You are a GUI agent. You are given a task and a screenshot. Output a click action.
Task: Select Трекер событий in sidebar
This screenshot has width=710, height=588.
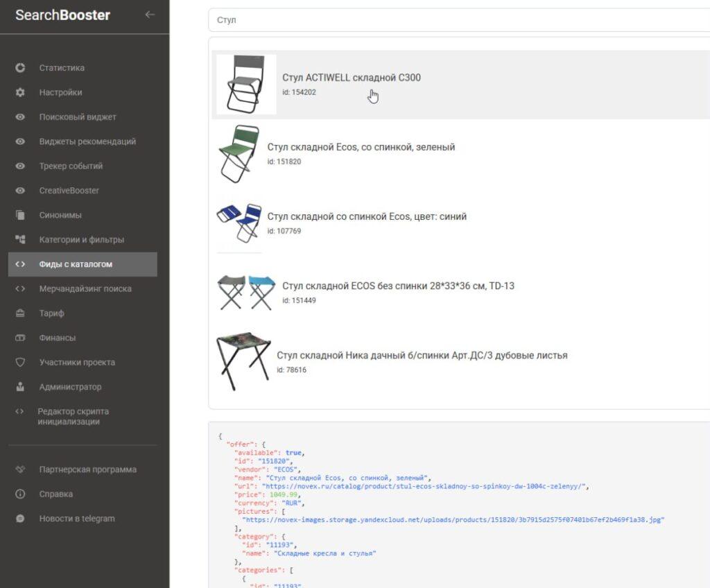click(x=71, y=166)
